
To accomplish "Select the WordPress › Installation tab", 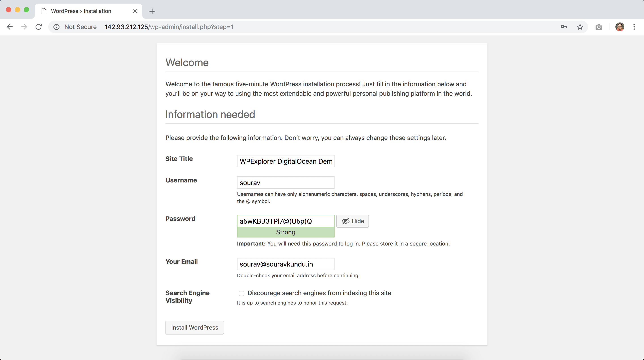I will (x=81, y=11).
